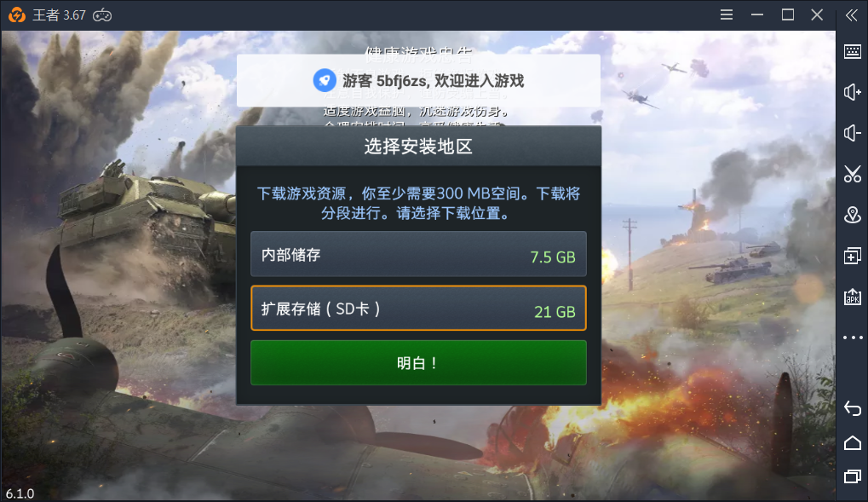The width and height of the screenshot is (868, 502).
Task: Click the green 明白！ button
Action: [x=418, y=363]
